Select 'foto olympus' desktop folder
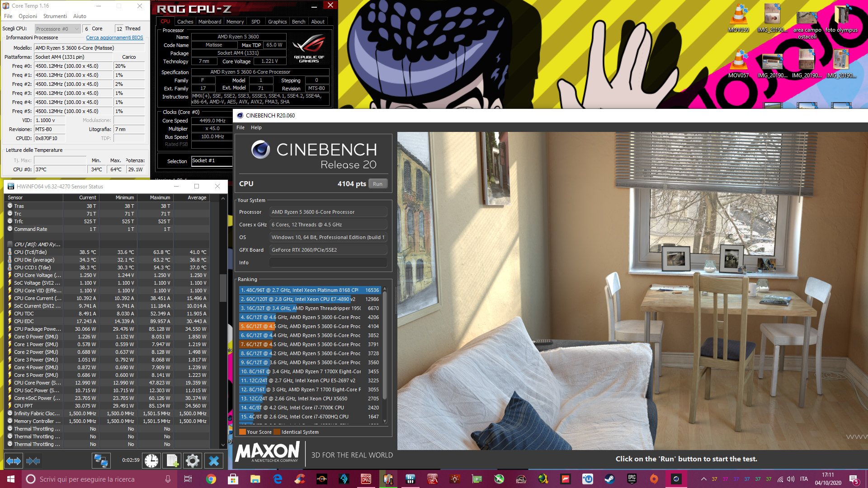The height and width of the screenshot is (488, 868). click(x=841, y=18)
